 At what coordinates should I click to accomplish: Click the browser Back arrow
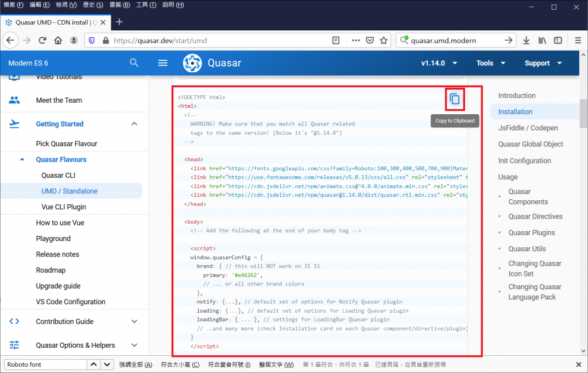point(10,41)
